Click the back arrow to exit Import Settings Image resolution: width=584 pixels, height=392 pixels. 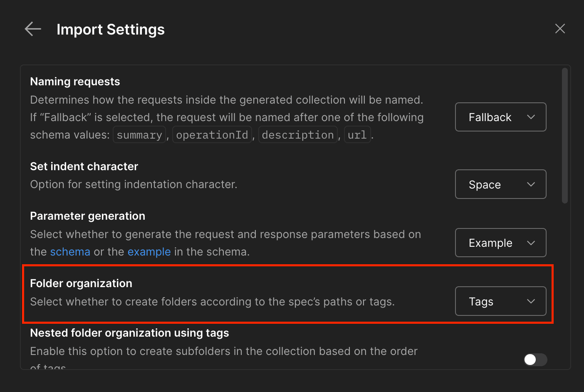tap(32, 29)
